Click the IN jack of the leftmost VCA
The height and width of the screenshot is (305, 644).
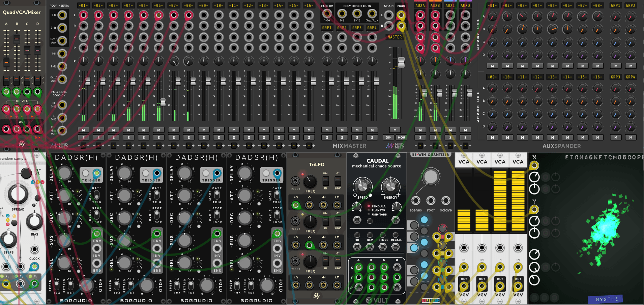coord(464,267)
